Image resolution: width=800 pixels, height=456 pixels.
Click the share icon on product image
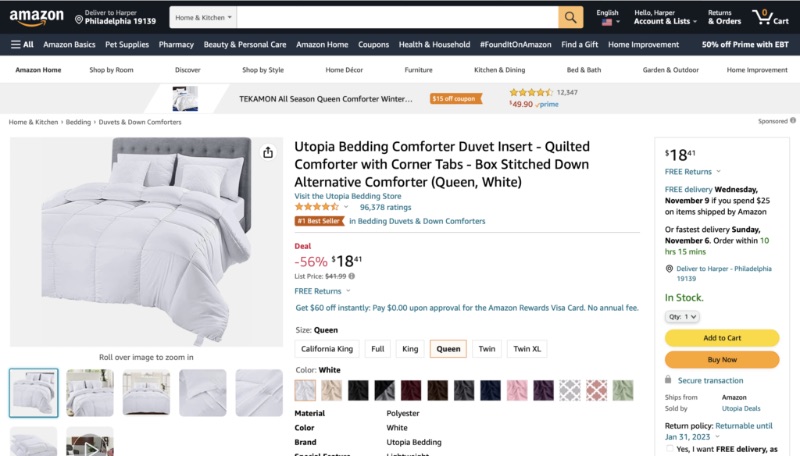pyautogui.click(x=268, y=153)
